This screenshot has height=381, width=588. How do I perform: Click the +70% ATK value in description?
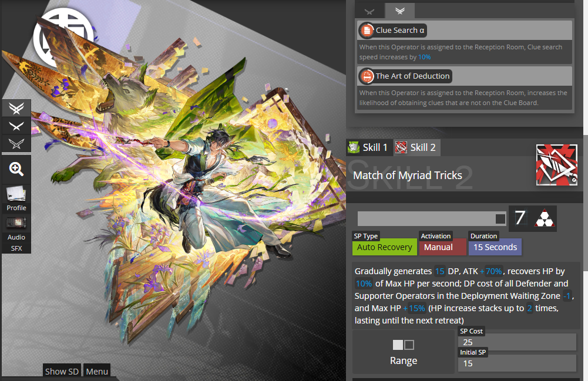[491, 271]
